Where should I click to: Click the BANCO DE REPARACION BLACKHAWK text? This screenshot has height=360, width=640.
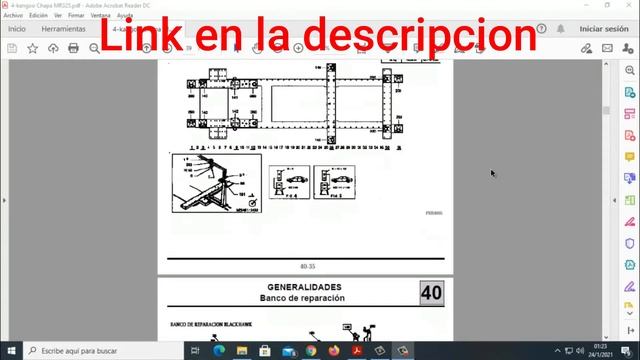click(x=211, y=324)
